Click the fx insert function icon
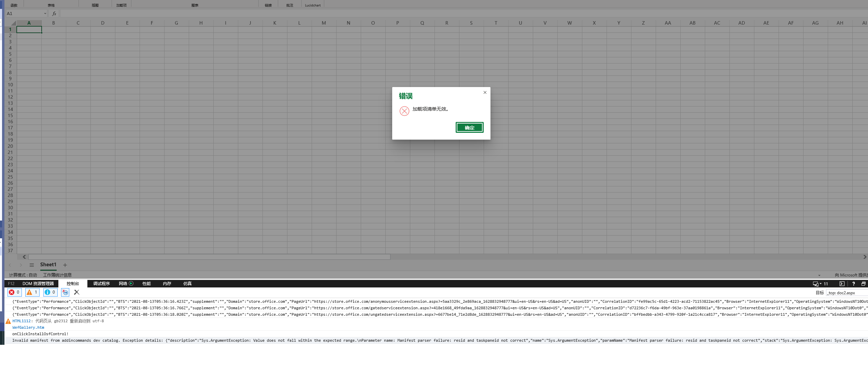Image resolution: width=868 pixels, height=368 pixels. 54,13
